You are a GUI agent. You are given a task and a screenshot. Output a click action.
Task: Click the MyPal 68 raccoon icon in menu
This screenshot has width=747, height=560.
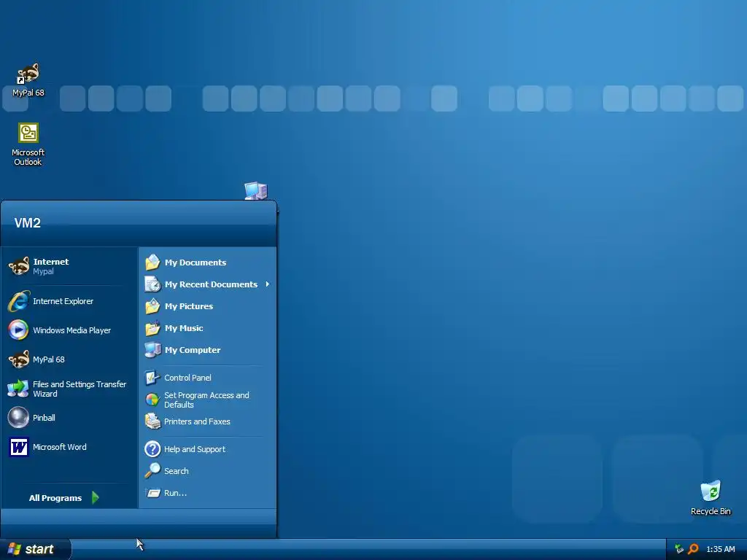pos(19,359)
